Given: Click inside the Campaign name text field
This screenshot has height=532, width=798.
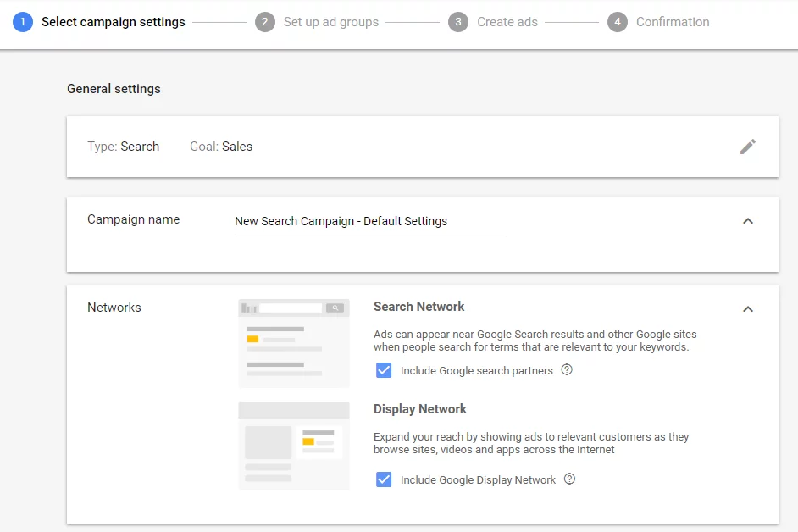Looking at the screenshot, I should pyautogui.click(x=370, y=221).
